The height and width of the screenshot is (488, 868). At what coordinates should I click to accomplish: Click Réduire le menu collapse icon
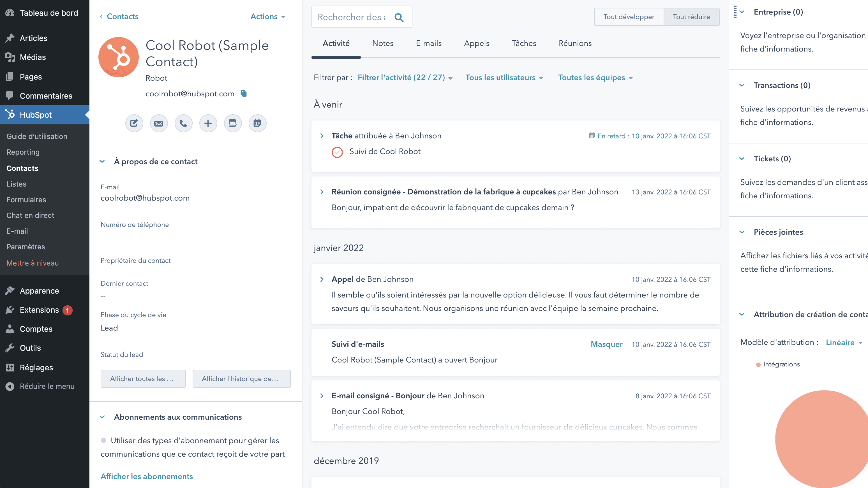pyautogui.click(x=10, y=386)
